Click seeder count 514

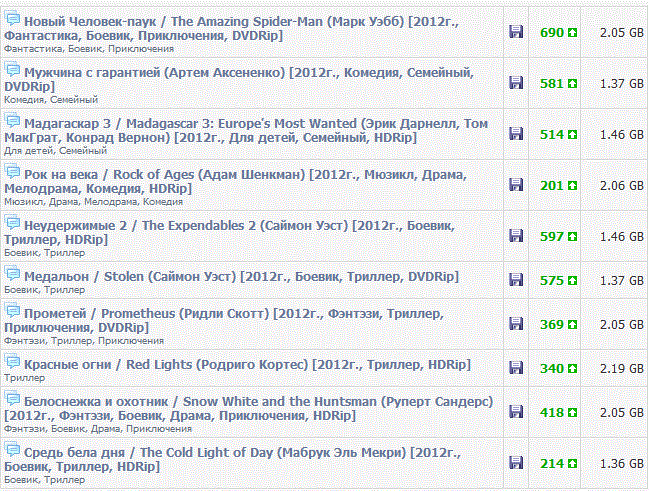coord(552,135)
